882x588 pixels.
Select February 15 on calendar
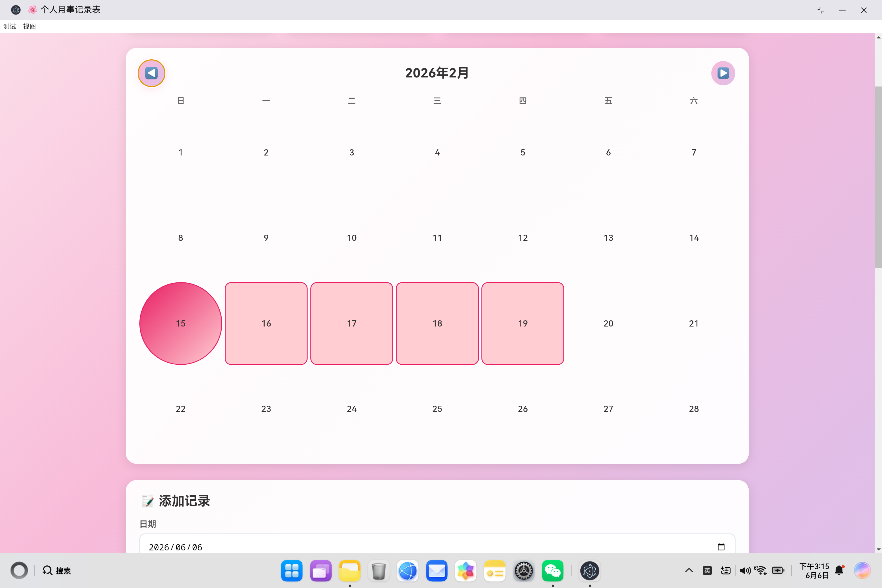[x=180, y=323]
